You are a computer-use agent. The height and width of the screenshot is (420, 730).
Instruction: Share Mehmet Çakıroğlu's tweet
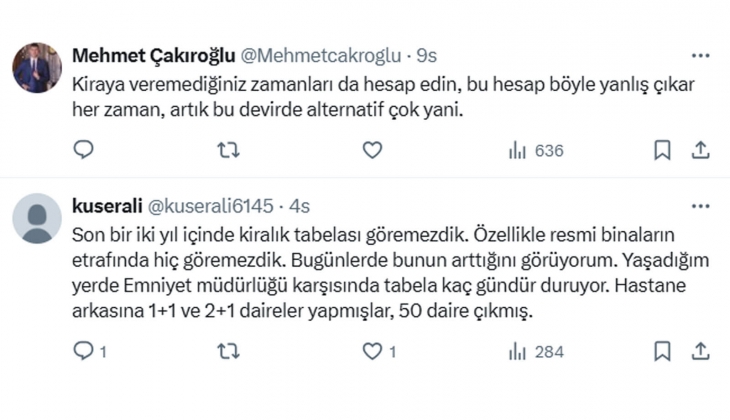click(x=700, y=150)
